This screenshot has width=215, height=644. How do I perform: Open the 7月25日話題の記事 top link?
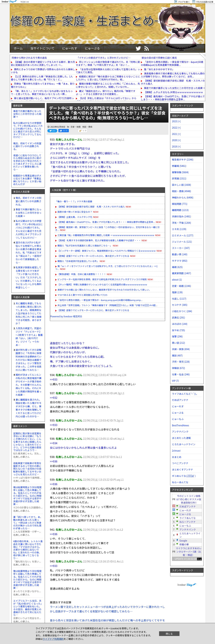(204, 2)
